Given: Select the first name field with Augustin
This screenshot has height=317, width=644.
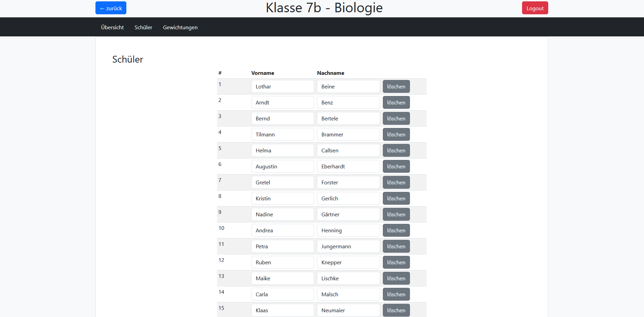Looking at the screenshot, I should pos(283,166).
